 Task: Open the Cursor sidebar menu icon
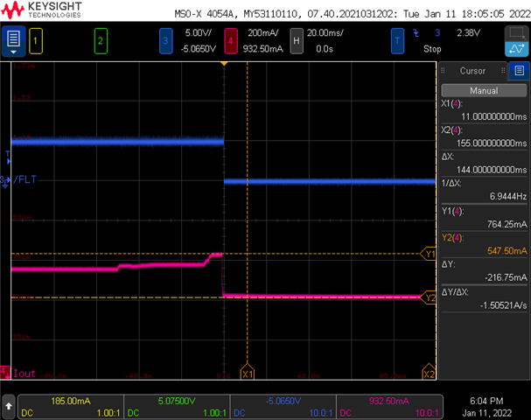pyautogui.click(x=519, y=71)
